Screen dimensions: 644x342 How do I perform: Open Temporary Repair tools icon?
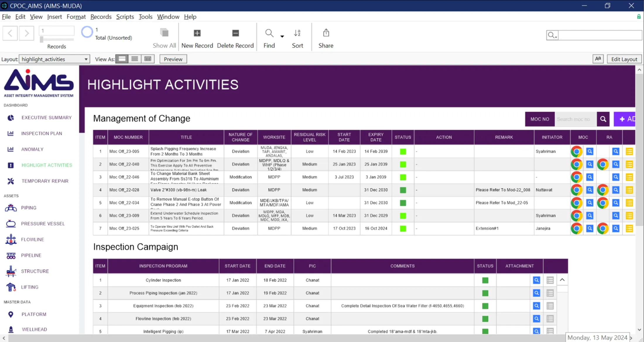(11, 181)
